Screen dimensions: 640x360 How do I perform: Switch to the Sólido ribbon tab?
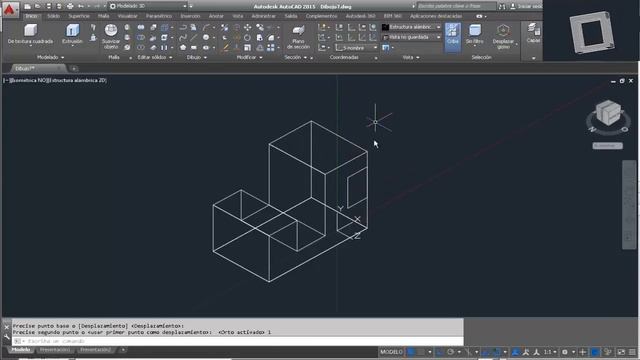53,16
